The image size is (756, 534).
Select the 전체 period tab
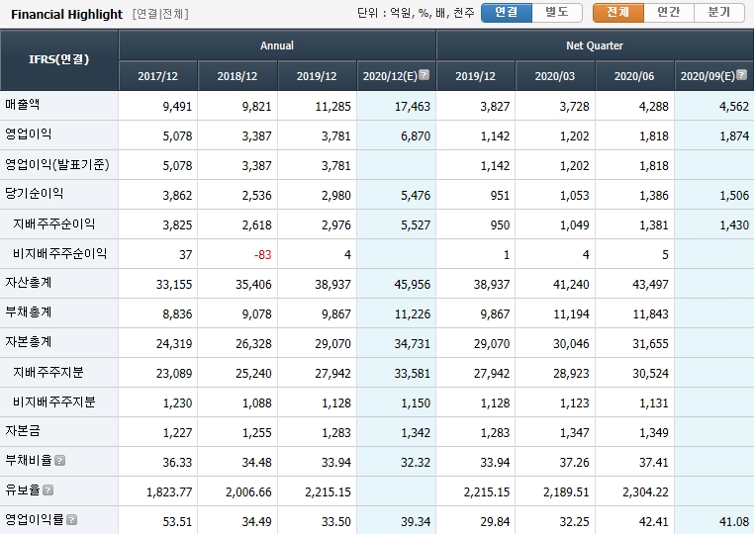pyautogui.click(x=618, y=13)
